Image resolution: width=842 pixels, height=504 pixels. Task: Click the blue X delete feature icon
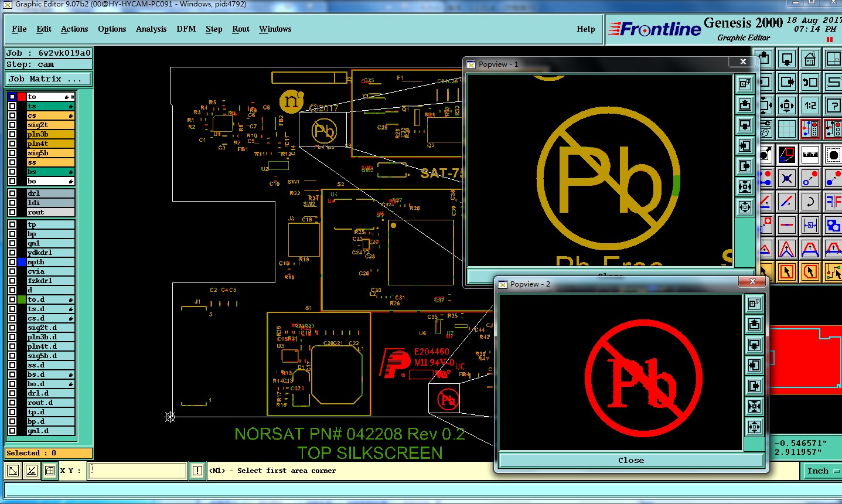(787, 179)
